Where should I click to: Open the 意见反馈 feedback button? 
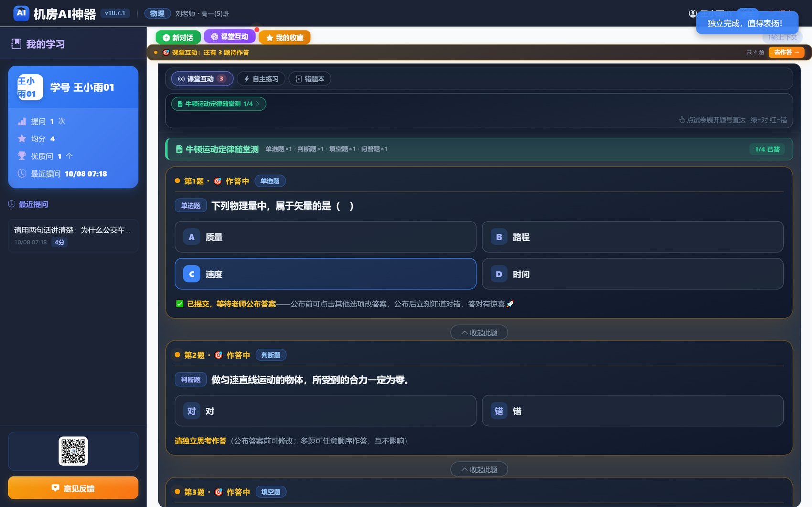tap(73, 488)
